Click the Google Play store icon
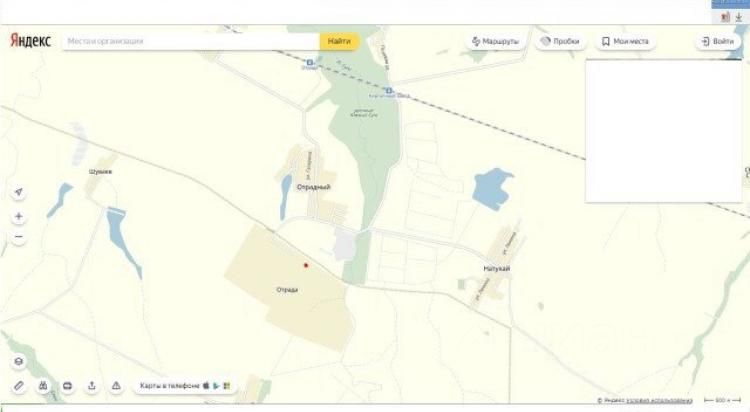Image resolution: width=750 pixels, height=412 pixels. pyautogui.click(x=216, y=386)
